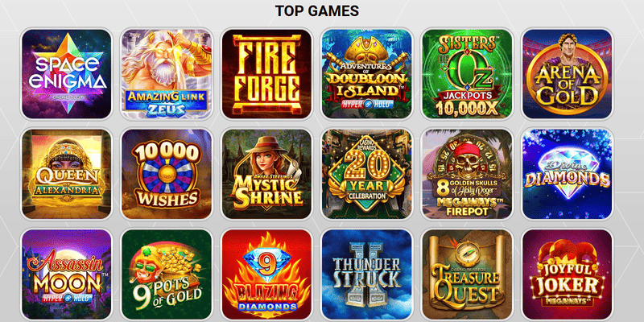
Task: Open Mystic Shrine game thumbnail
Action: pyautogui.click(x=266, y=174)
